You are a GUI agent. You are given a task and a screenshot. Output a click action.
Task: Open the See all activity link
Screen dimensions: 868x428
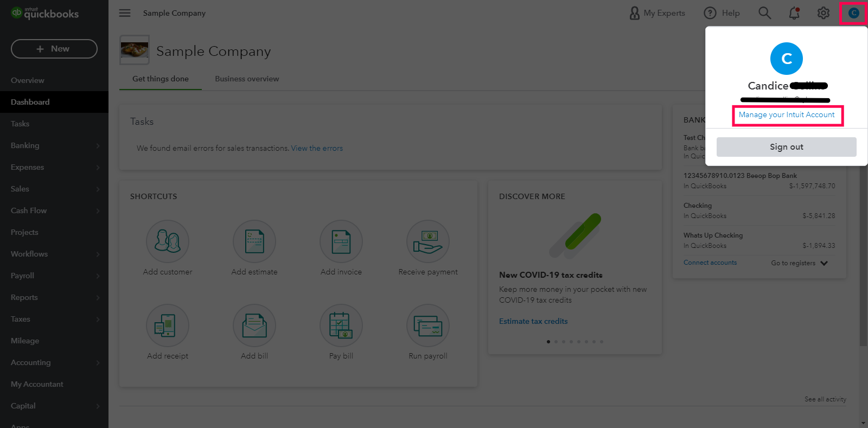825,399
